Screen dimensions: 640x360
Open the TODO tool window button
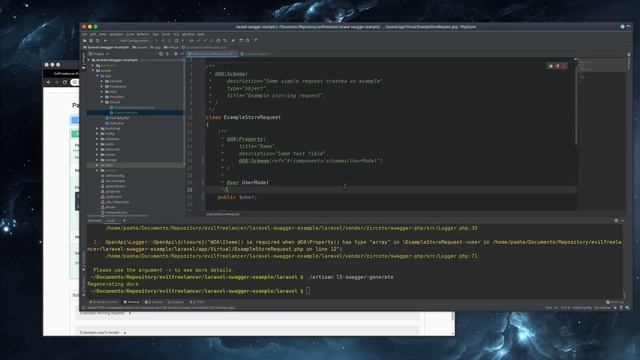[197, 302]
